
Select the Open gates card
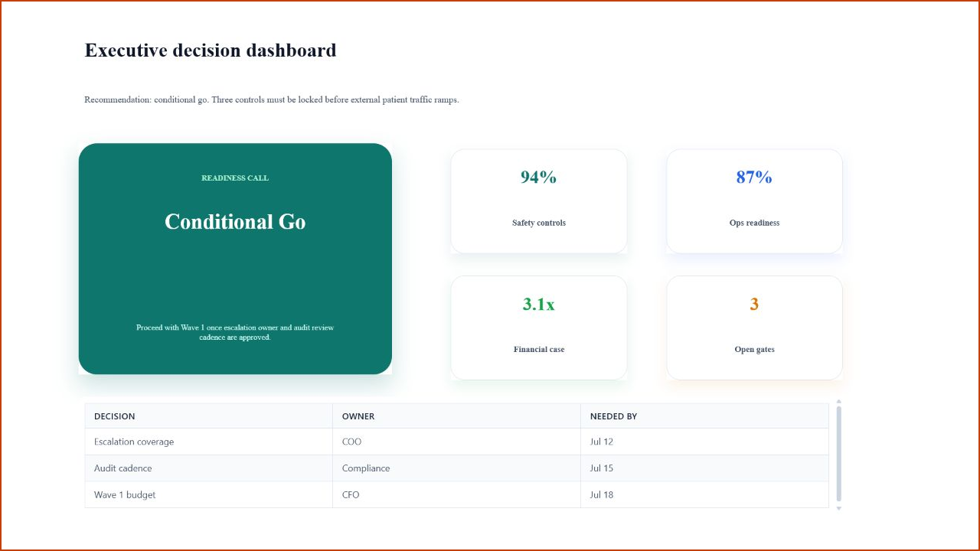pos(754,328)
